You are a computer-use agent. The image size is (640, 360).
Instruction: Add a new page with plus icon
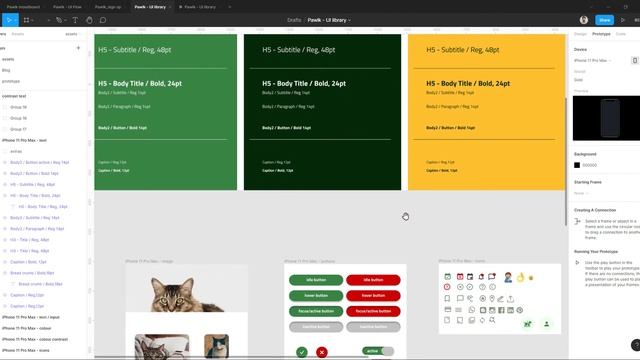click(x=78, y=48)
